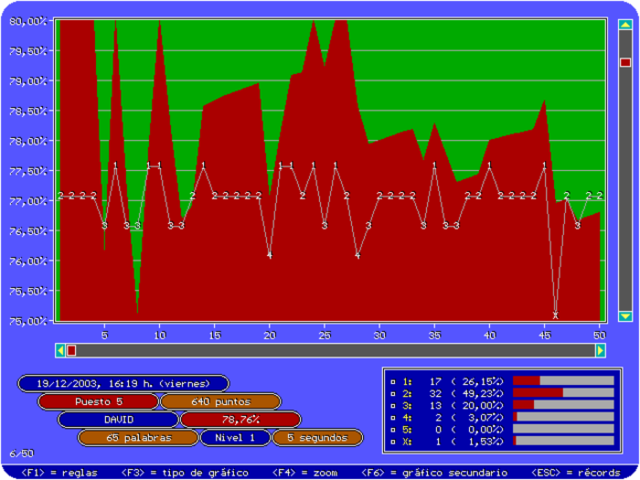640x480 pixels.
Task: Click the row 2: 32 (49,23%) statistic
Action: (503, 393)
